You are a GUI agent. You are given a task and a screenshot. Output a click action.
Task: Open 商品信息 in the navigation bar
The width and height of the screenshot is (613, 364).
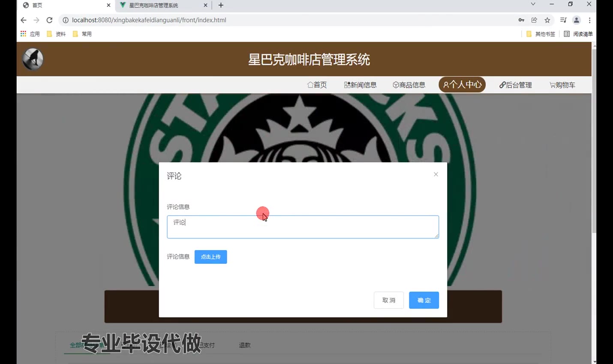pos(409,85)
